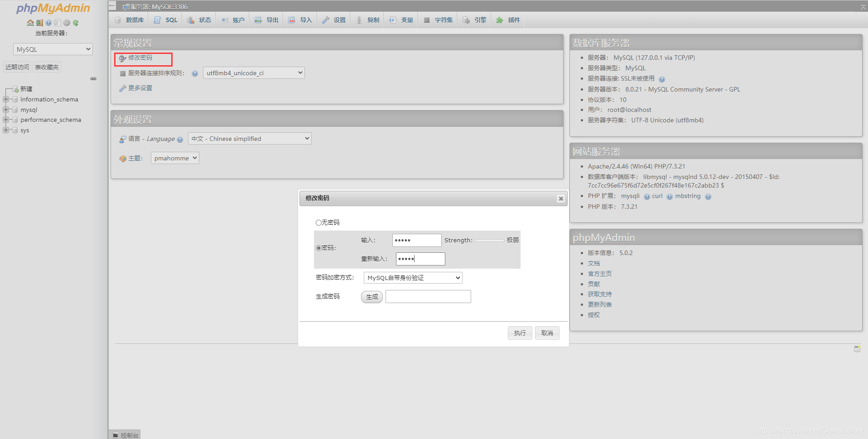Click the sys database cylinder icon
The height and width of the screenshot is (439, 868).
(15, 130)
